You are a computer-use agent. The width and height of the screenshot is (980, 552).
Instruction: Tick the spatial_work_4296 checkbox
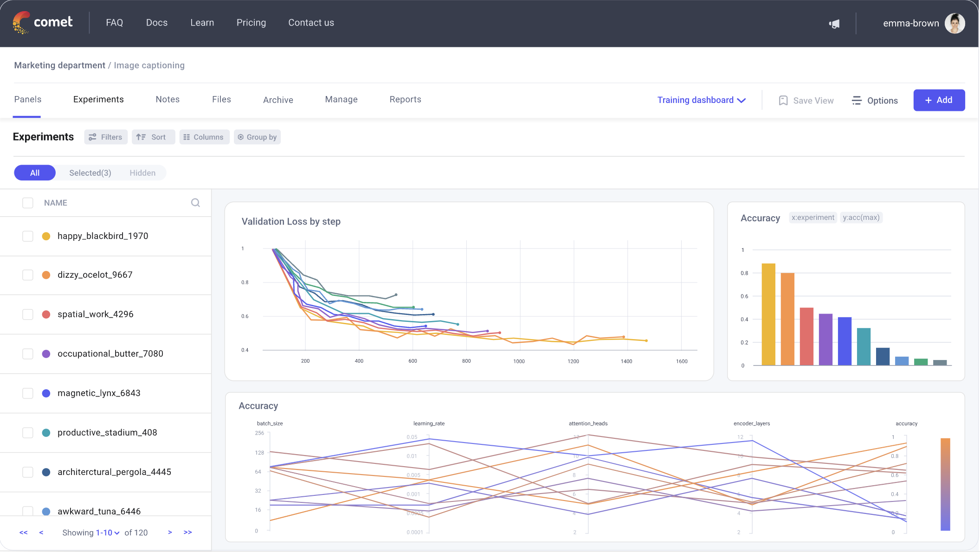[28, 315]
